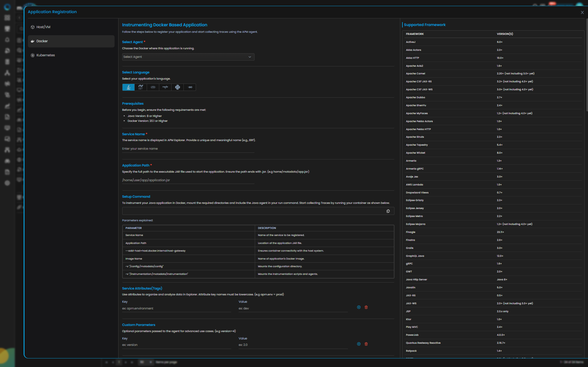This screenshot has width=588, height=367.
Task: Delete the custom parameter row
Action: (x=366, y=344)
